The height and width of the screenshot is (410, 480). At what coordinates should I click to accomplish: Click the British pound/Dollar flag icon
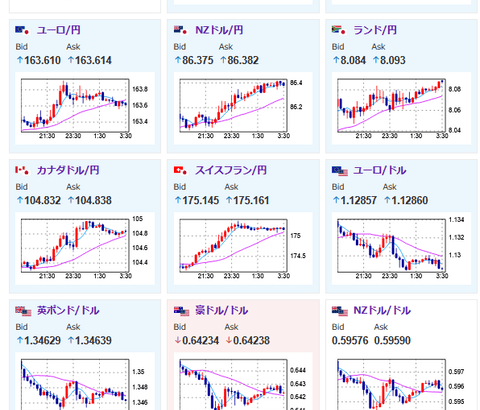tap(23, 311)
